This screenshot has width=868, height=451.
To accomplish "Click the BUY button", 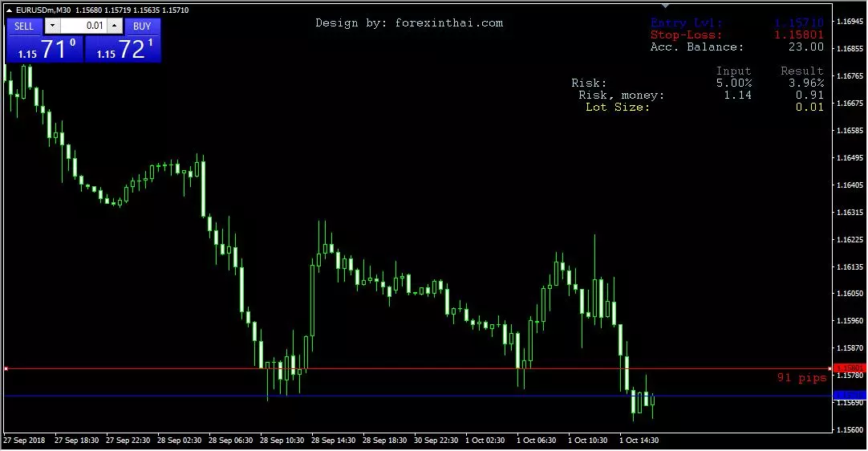I will click(142, 26).
